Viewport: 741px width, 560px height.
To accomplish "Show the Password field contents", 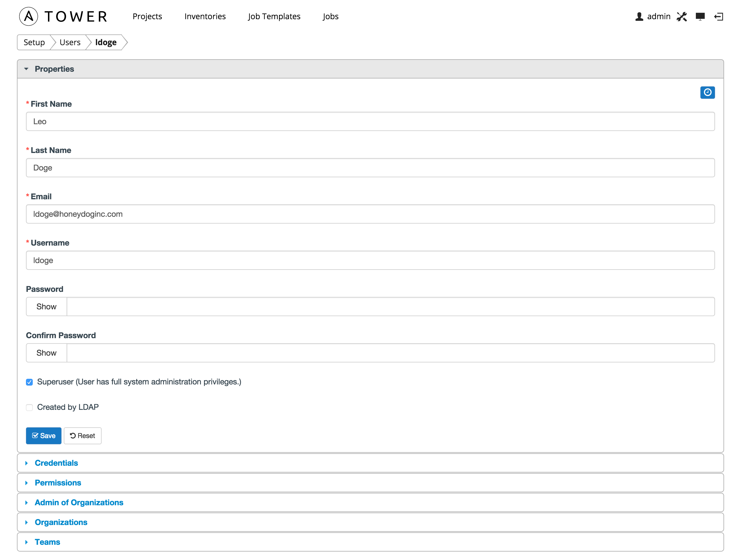I will tap(47, 307).
